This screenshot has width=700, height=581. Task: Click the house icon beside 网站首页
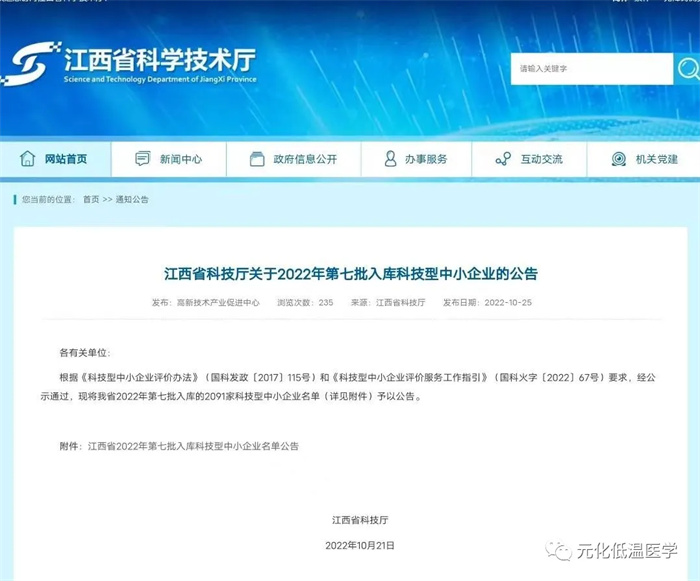click(x=29, y=159)
